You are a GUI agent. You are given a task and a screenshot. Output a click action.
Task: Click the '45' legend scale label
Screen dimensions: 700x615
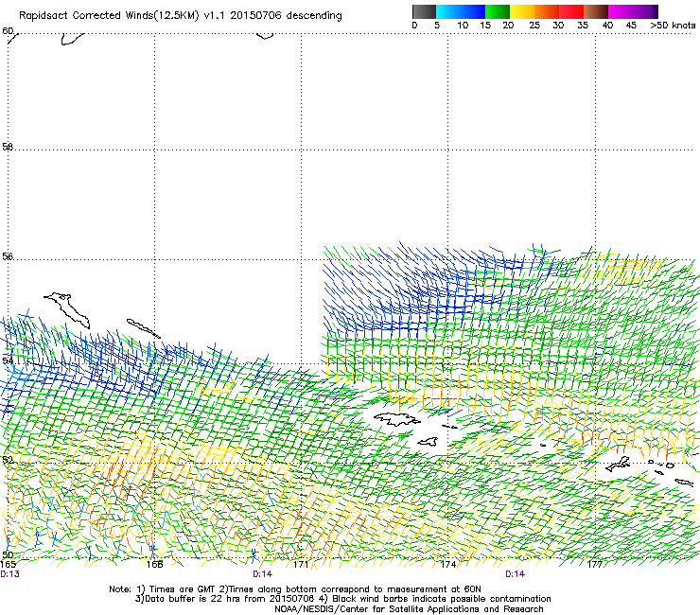[x=631, y=26]
